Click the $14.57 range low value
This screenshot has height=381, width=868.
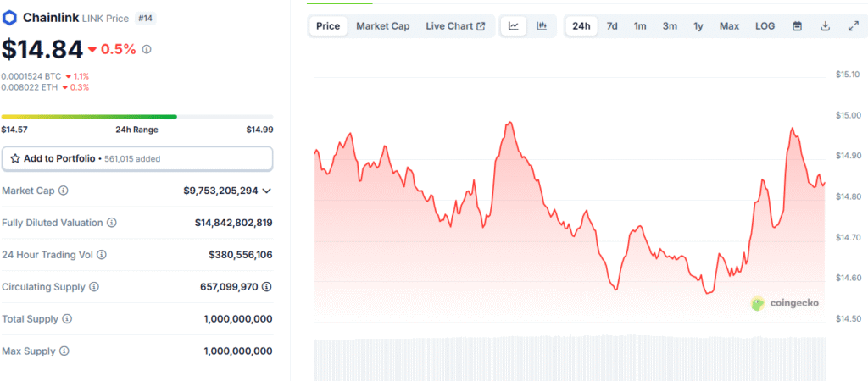point(13,130)
